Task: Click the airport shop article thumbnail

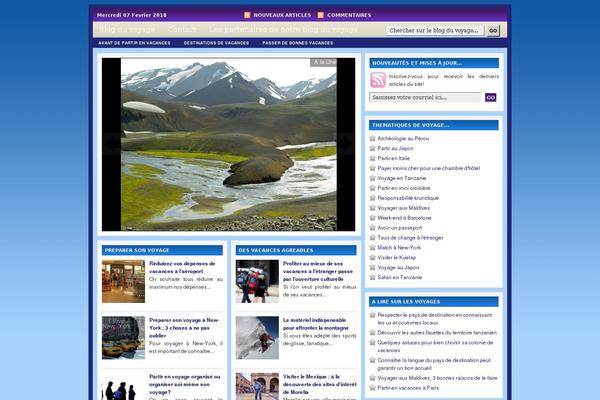Action: [x=123, y=281]
